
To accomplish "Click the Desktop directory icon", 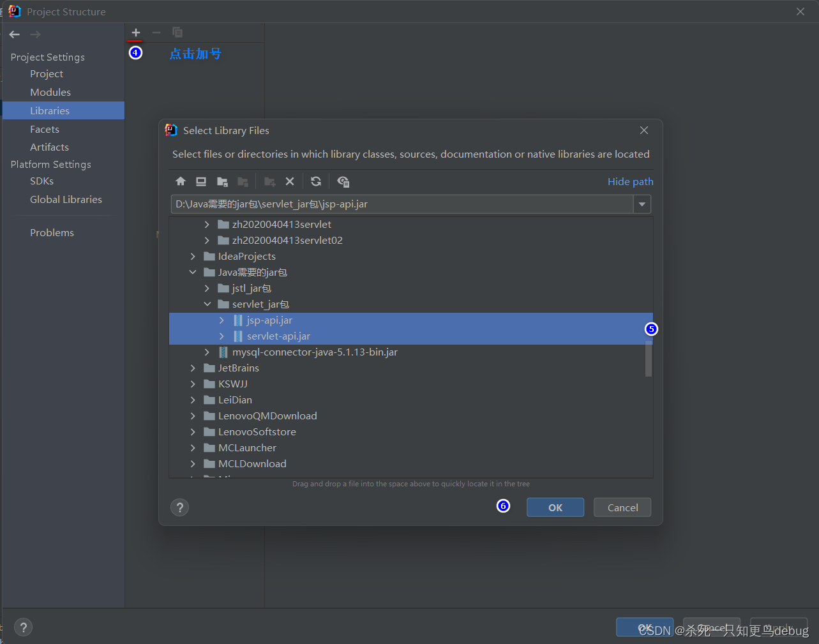I will pyautogui.click(x=201, y=182).
